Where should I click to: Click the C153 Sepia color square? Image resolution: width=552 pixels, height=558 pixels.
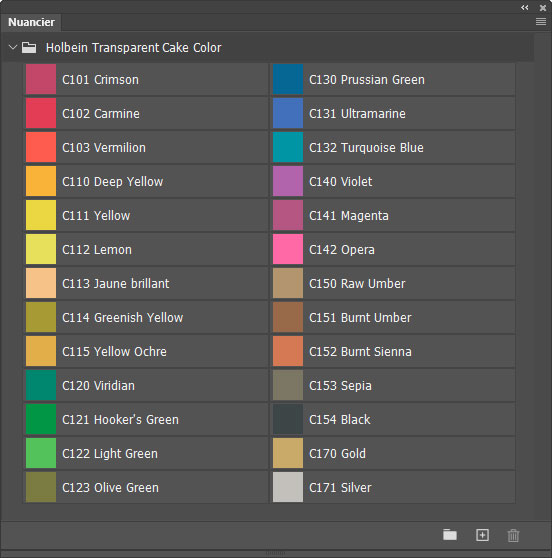(x=288, y=385)
